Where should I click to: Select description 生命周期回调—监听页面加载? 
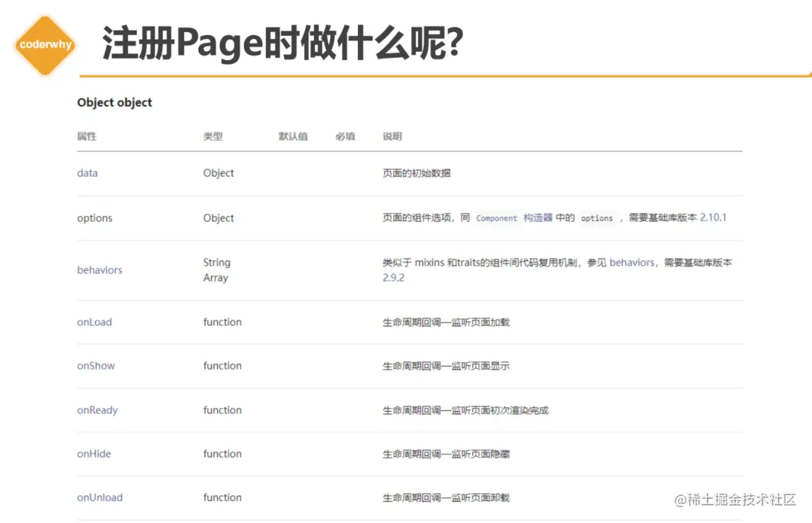pyautogui.click(x=446, y=322)
